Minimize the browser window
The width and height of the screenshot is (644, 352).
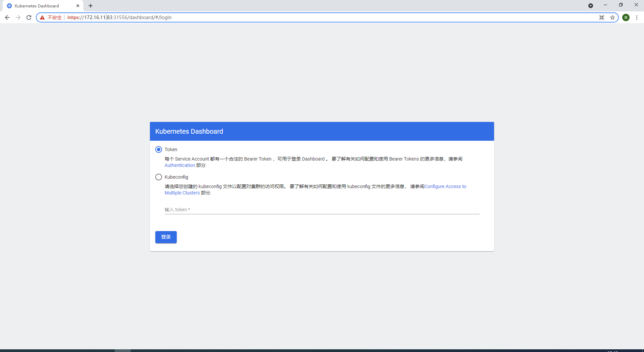pyautogui.click(x=605, y=5)
